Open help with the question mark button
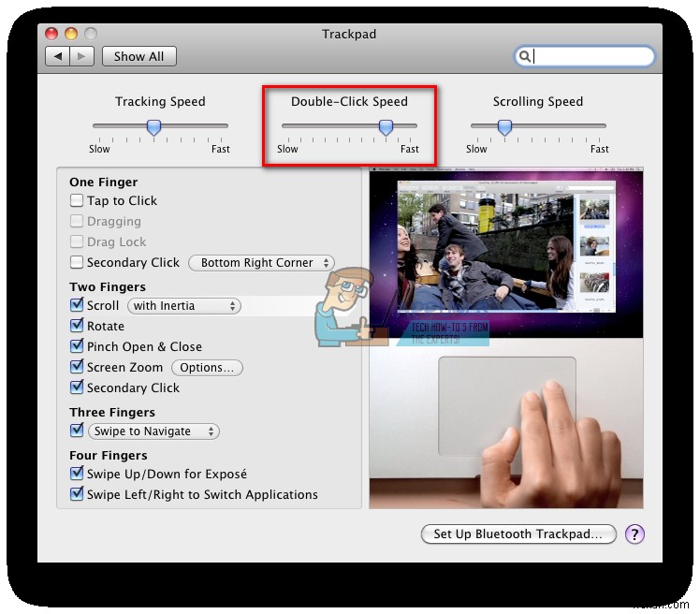The image size is (700, 614). pos(634,534)
